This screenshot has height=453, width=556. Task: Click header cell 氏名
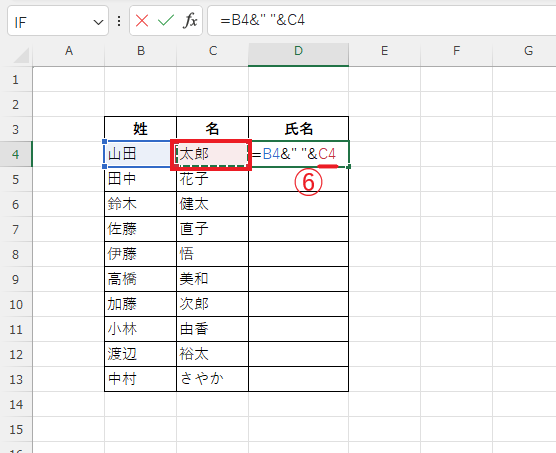pyautogui.click(x=299, y=129)
